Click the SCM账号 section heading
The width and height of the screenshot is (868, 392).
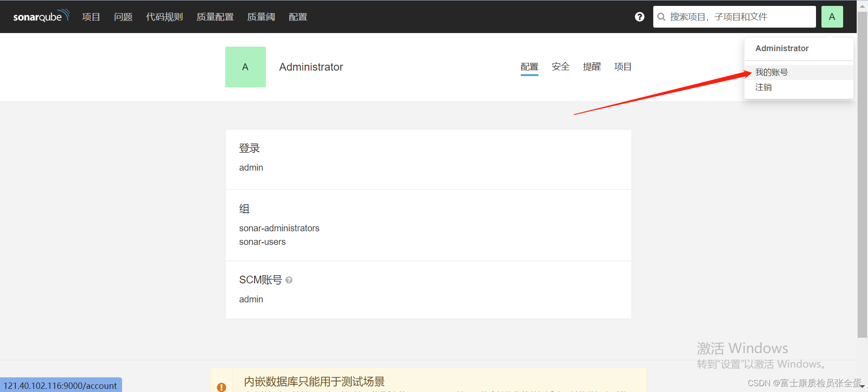point(260,280)
